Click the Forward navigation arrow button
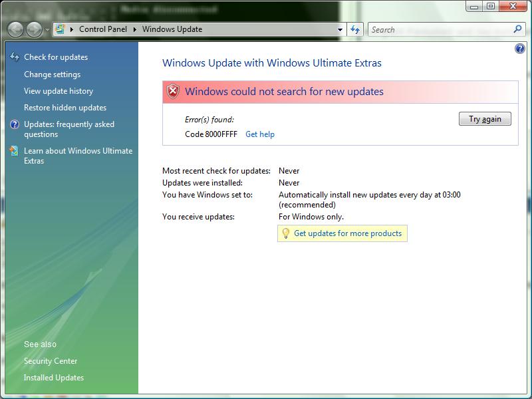 (35, 29)
